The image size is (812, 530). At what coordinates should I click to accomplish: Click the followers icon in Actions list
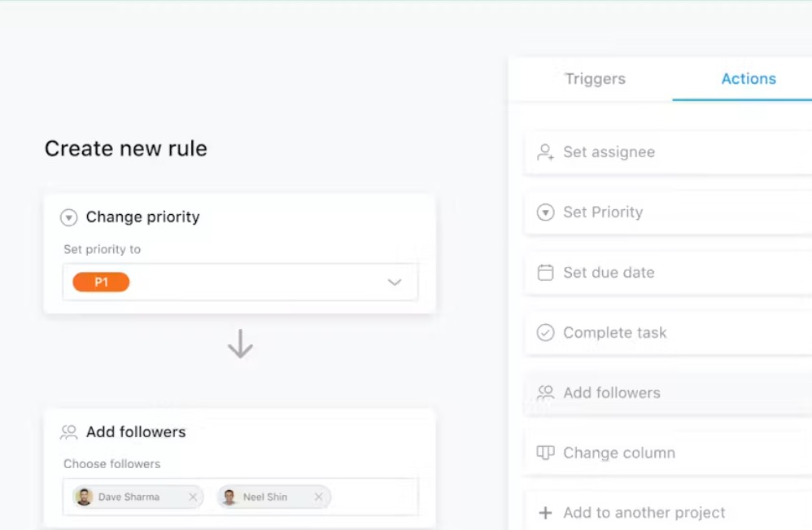tap(545, 392)
